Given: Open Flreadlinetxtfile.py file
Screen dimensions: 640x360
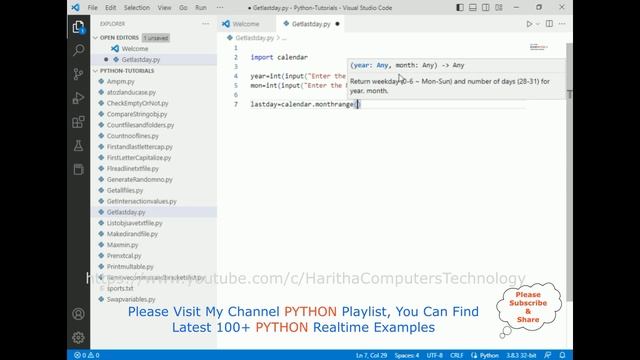Looking at the screenshot, I should [x=133, y=169].
